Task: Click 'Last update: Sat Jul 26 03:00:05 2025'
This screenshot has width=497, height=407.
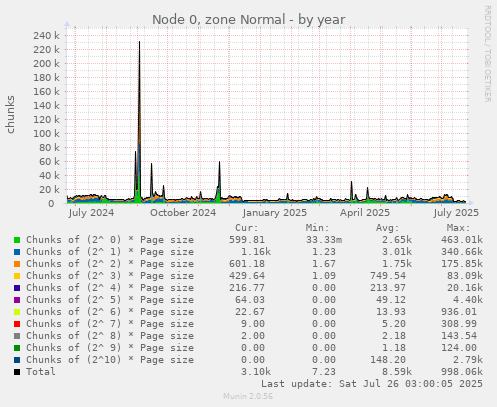Action: [x=372, y=384]
